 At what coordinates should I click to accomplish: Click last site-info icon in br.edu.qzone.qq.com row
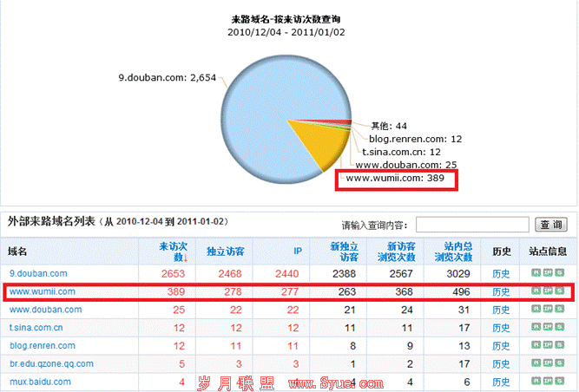[560, 363]
